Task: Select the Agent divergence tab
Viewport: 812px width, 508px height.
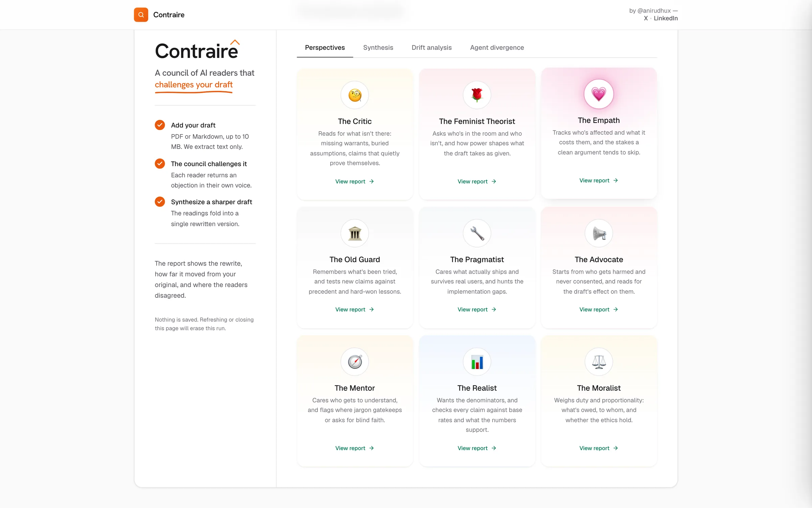Action: (497, 47)
